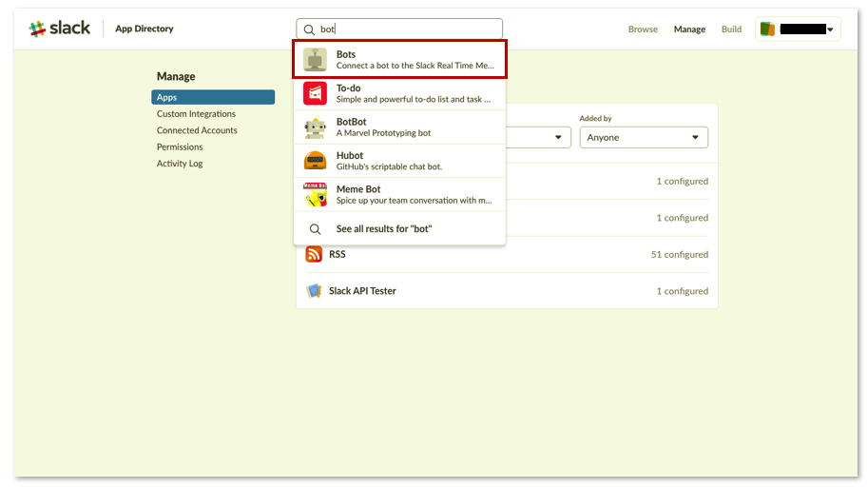This screenshot has height=488, width=868.
Task: Select the BotBot search result
Action: 399,127
